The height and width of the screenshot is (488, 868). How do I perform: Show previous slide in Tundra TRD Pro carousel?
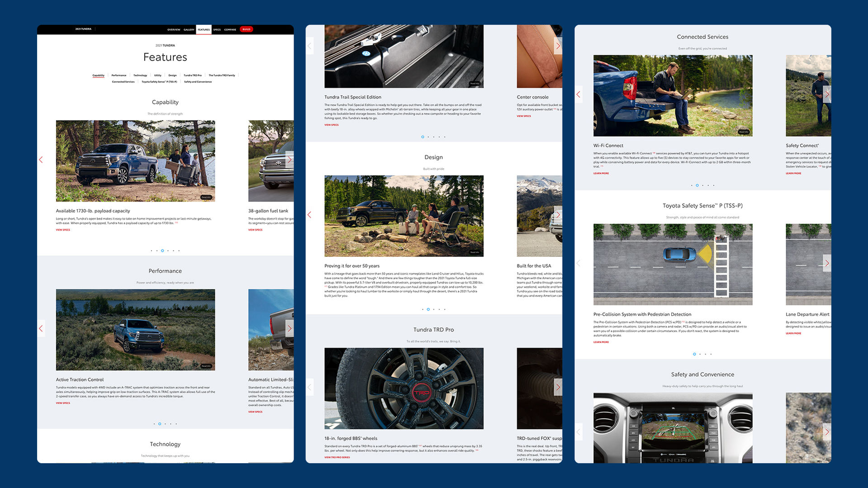tap(309, 387)
